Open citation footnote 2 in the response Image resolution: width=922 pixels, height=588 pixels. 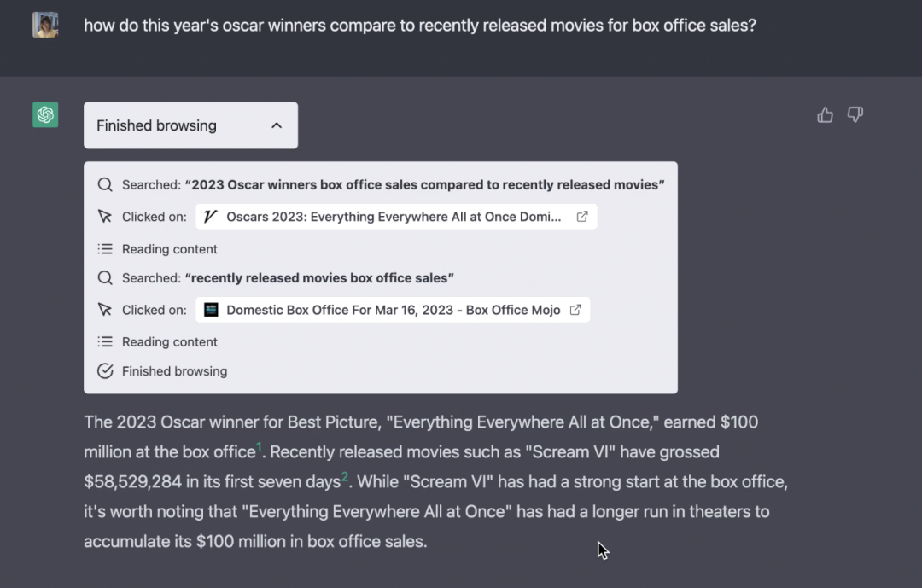[x=345, y=476]
